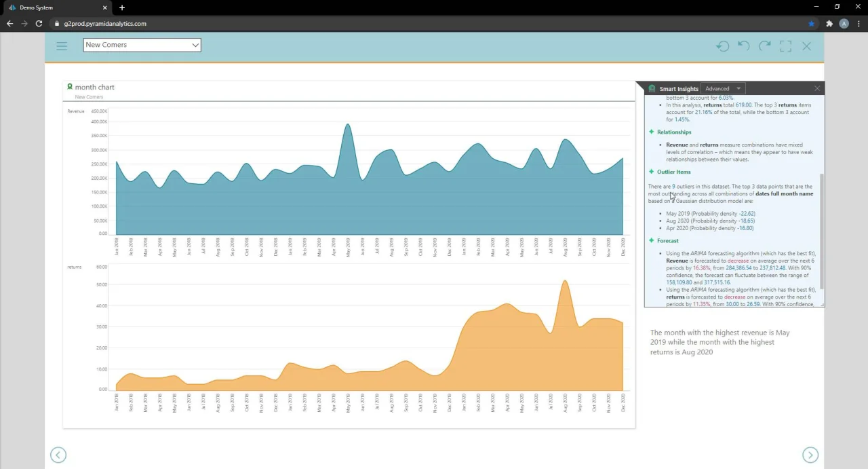This screenshot has width=868, height=469.
Task: Undo the last action in the presentation
Action: coord(744,46)
